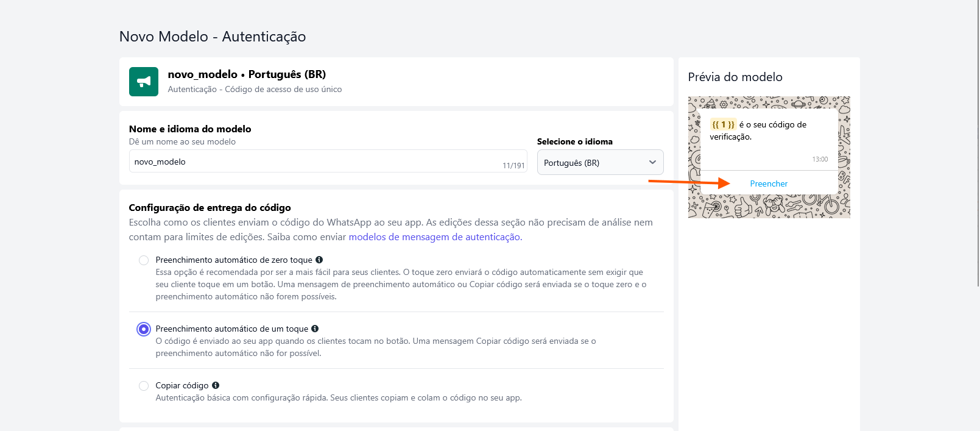
Task: Open the info icon beside Copiar código
Action: pos(216,385)
